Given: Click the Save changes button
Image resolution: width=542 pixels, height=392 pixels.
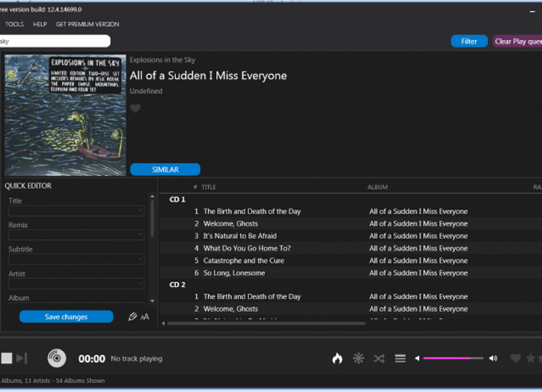Looking at the screenshot, I should 67,317.
